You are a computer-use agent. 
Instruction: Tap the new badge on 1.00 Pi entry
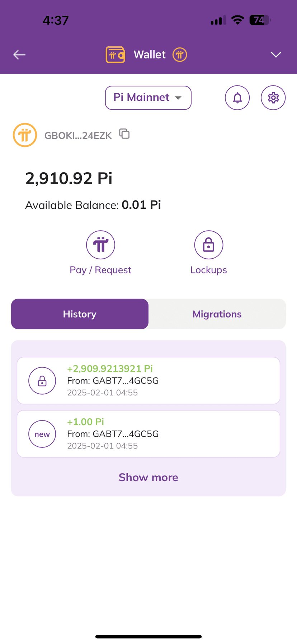coord(42,434)
